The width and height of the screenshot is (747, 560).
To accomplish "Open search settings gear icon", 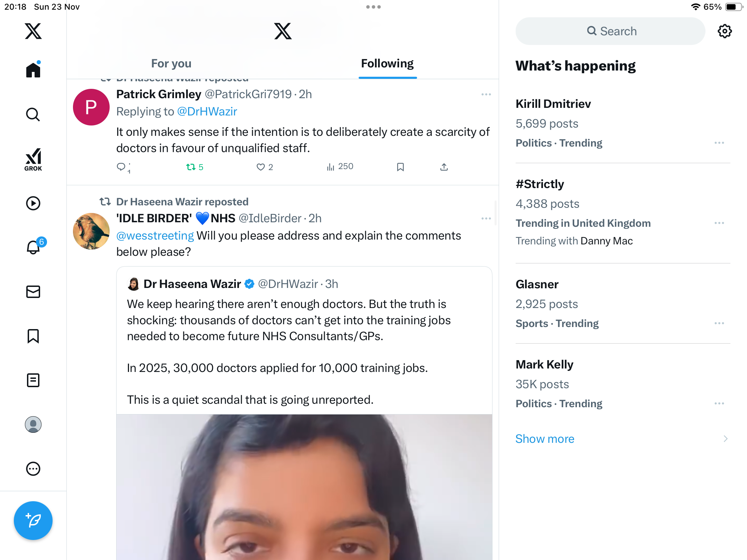I will click(725, 31).
